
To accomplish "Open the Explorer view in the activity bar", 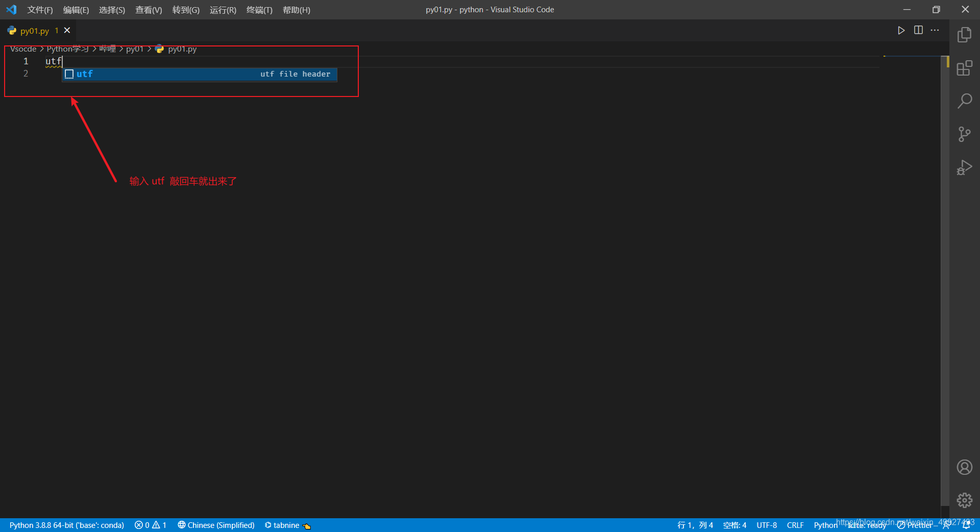I will [964, 35].
